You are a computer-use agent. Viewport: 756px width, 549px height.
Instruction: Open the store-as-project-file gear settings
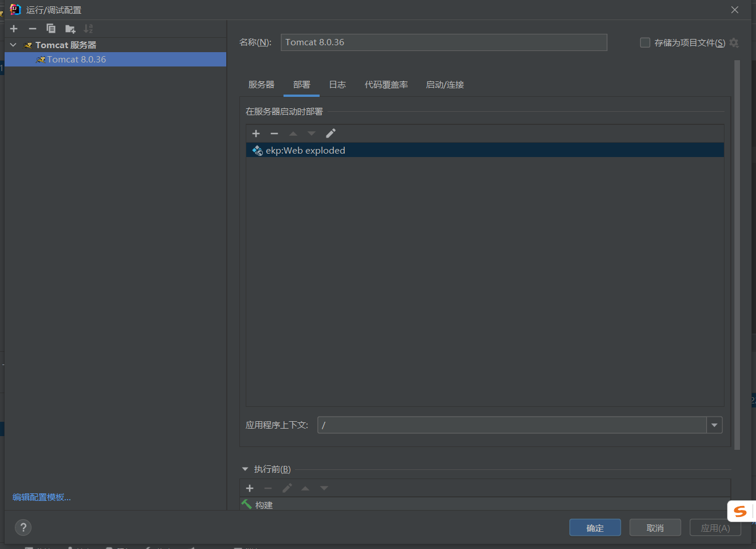(734, 42)
